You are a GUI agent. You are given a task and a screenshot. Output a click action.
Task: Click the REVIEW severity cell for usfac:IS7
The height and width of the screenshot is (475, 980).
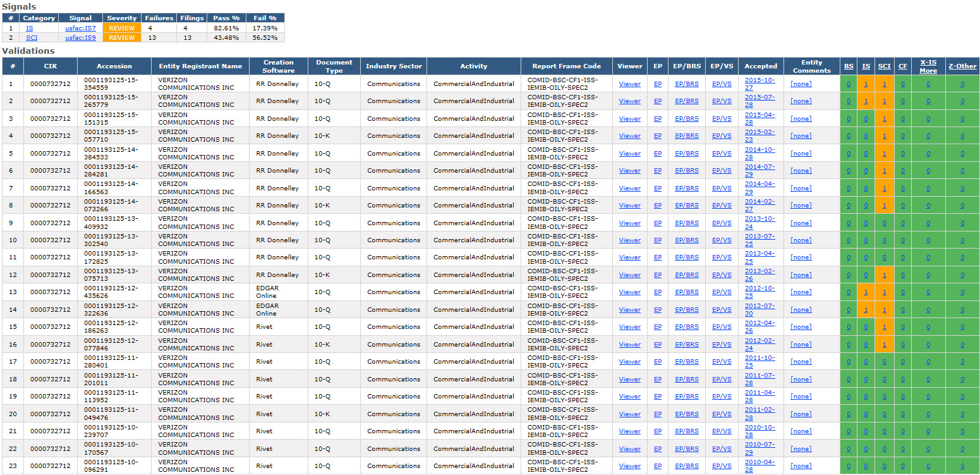[122, 28]
